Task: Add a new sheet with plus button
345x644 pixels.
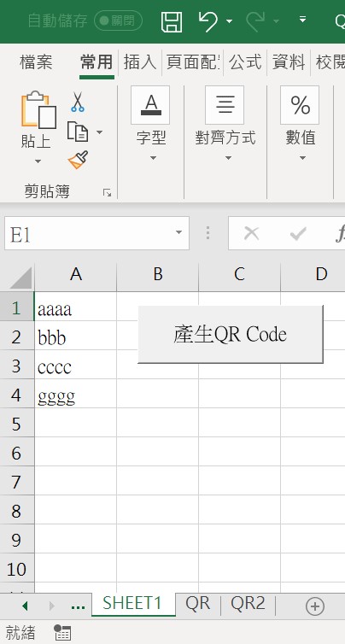Action: [315, 606]
